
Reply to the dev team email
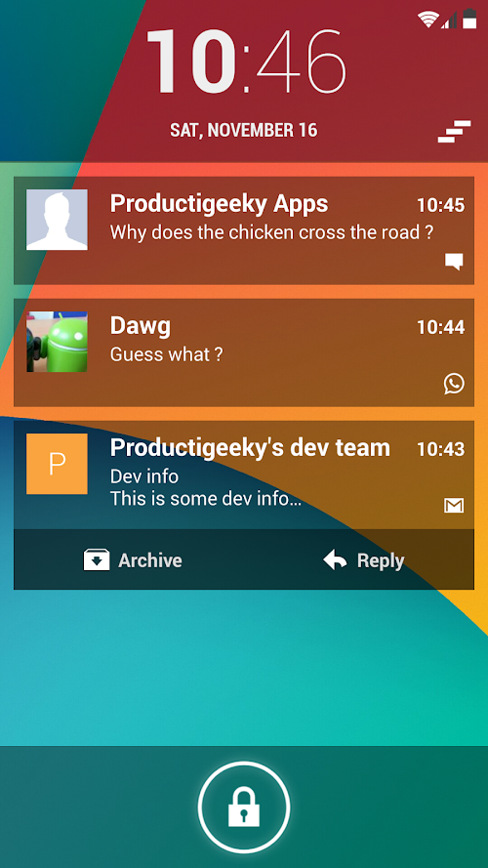point(363,560)
